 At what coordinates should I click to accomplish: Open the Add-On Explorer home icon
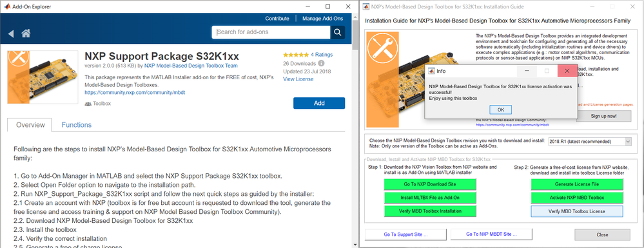(26, 33)
